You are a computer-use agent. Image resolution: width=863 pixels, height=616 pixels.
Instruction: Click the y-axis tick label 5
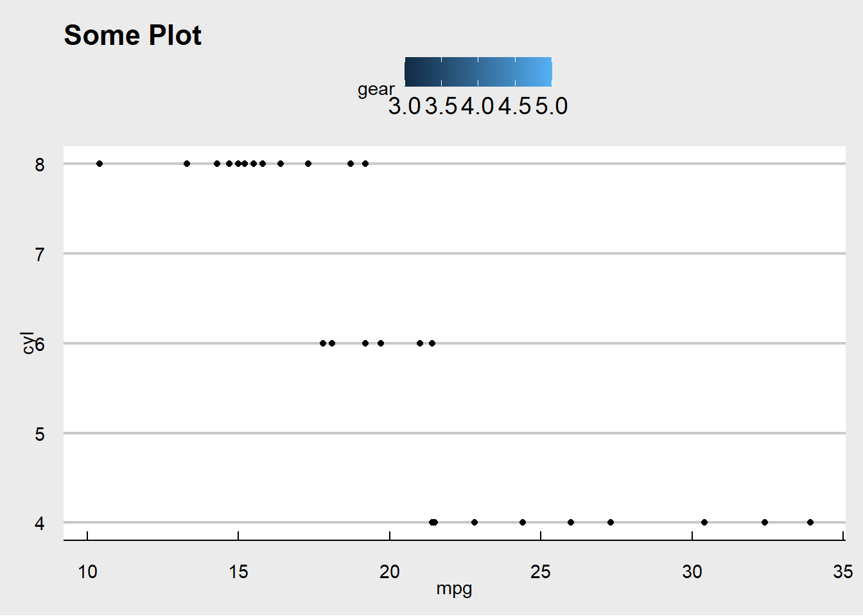pyautogui.click(x=40, y=434)
